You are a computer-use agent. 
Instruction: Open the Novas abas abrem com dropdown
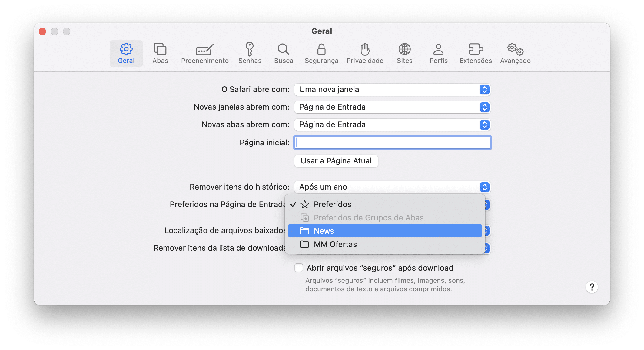point(392,125)
